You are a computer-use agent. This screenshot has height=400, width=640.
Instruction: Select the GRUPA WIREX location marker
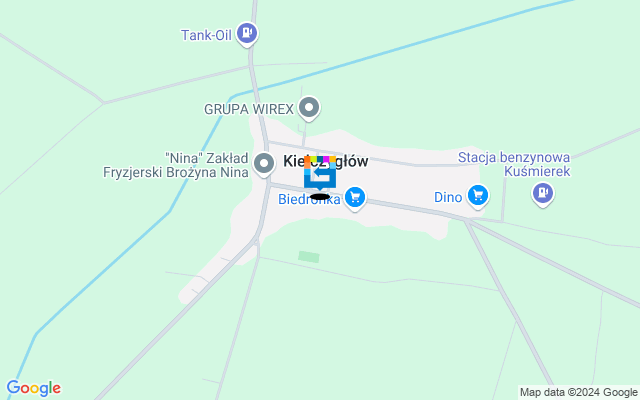[x=309, y=108]
